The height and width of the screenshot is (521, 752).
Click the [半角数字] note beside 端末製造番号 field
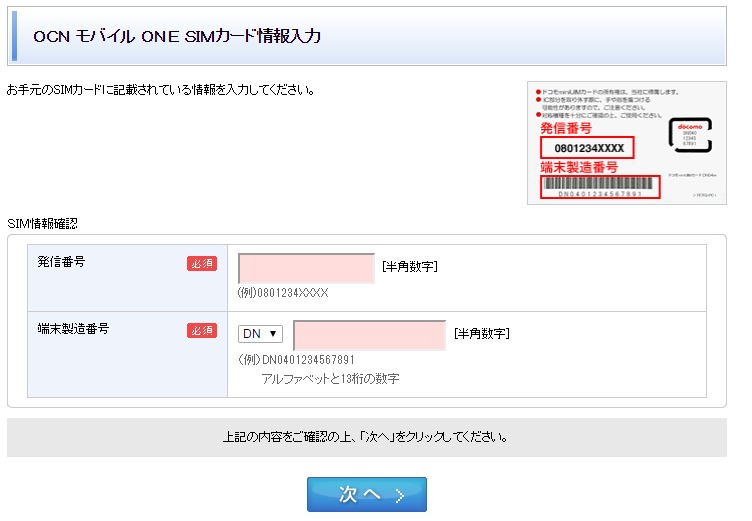[x=482, y=333]
